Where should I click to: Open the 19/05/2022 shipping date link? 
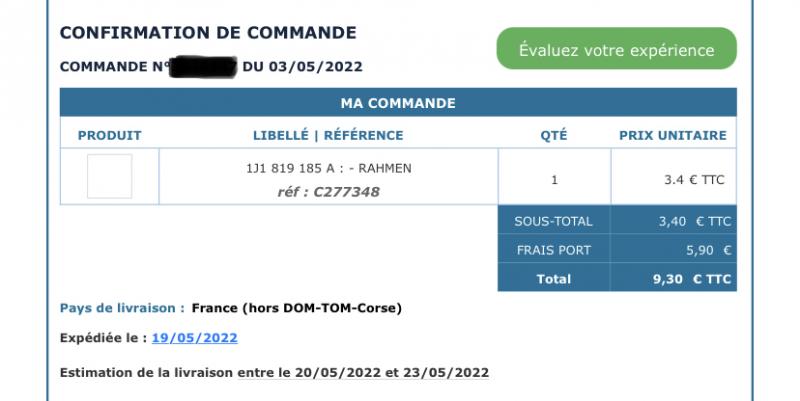click(x=194, y=338)
